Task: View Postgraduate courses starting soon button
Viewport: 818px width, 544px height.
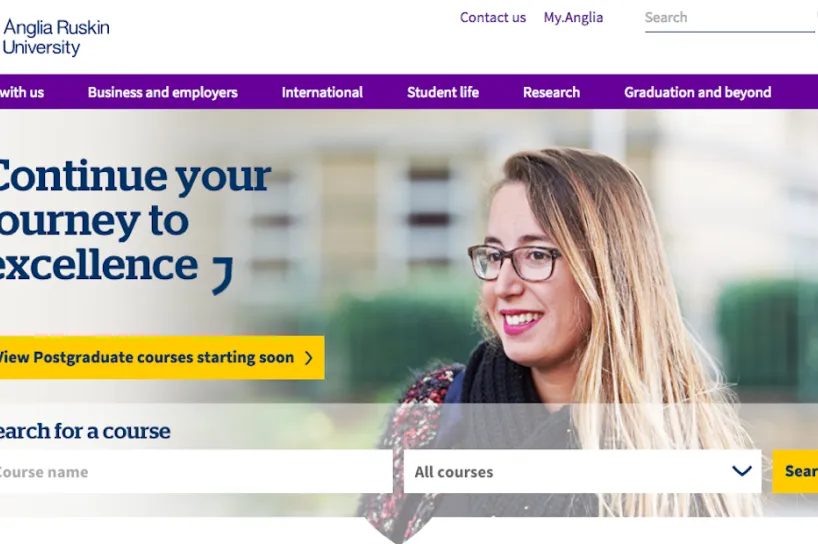Action: pos(162,358)
